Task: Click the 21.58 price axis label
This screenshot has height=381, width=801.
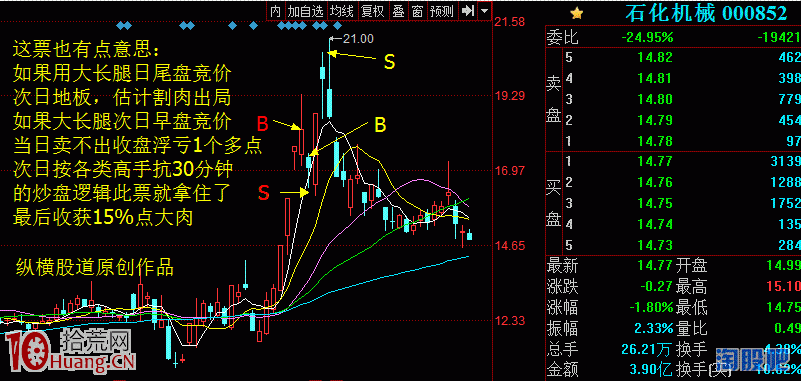Action: tap(510, 22)
